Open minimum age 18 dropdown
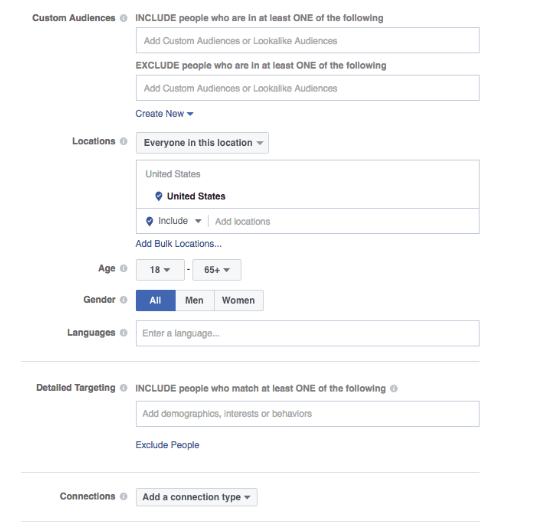537x522 pixels. click(160, 270)
